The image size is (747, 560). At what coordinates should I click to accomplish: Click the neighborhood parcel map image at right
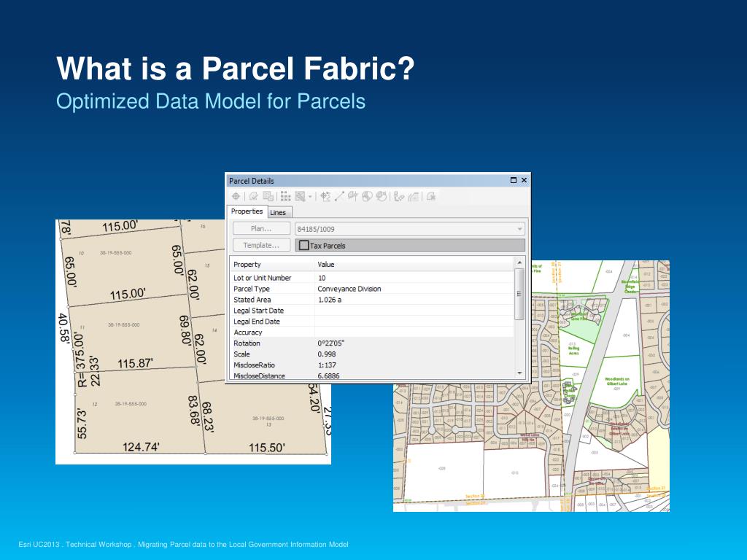531,386
